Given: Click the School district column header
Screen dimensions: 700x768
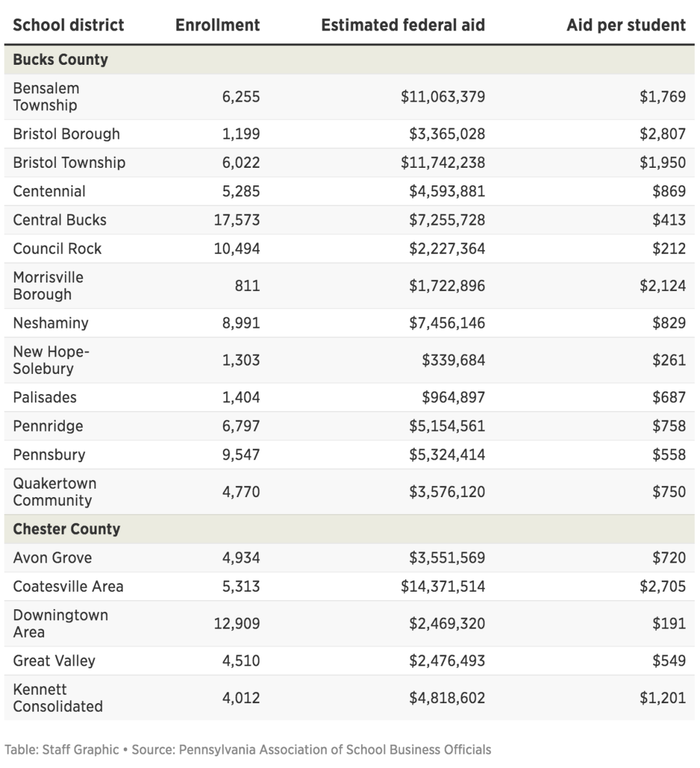Looking at the screenshot, I should point(68,25).
